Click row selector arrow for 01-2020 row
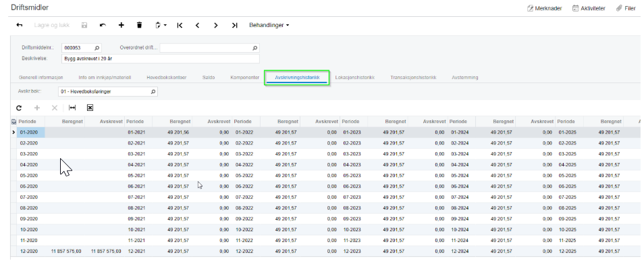The width and height of the screenshot is (644, 263). (x=14, y=133)
